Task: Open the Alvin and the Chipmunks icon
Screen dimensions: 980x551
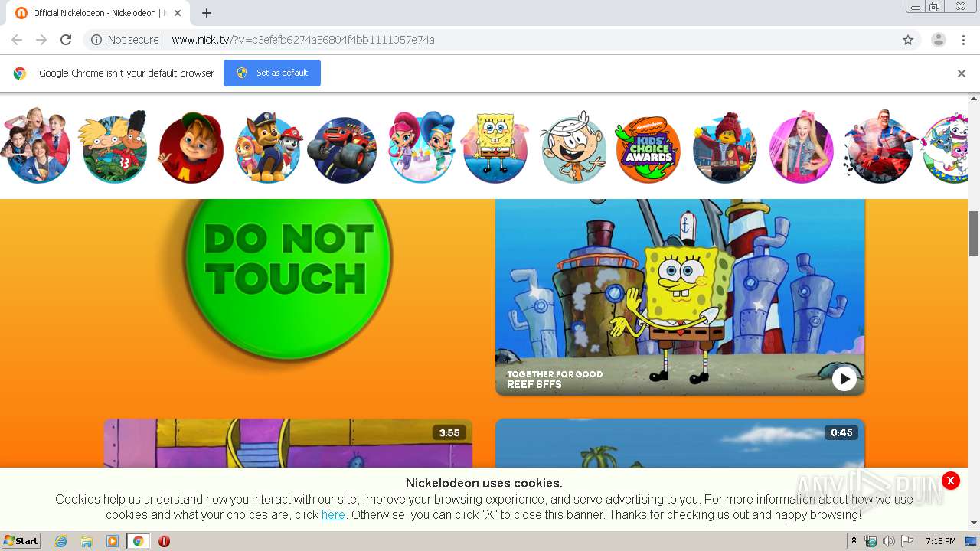Action: point(191,147)
